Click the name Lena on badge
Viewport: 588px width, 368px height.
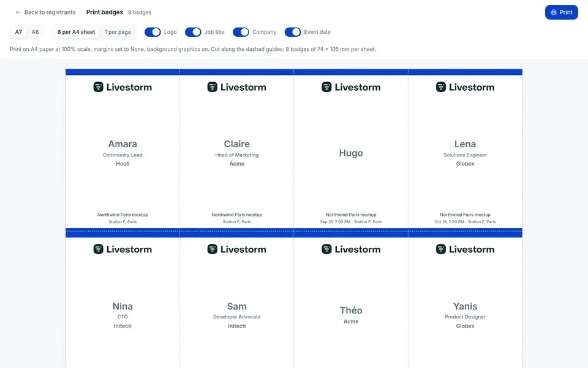465,144
